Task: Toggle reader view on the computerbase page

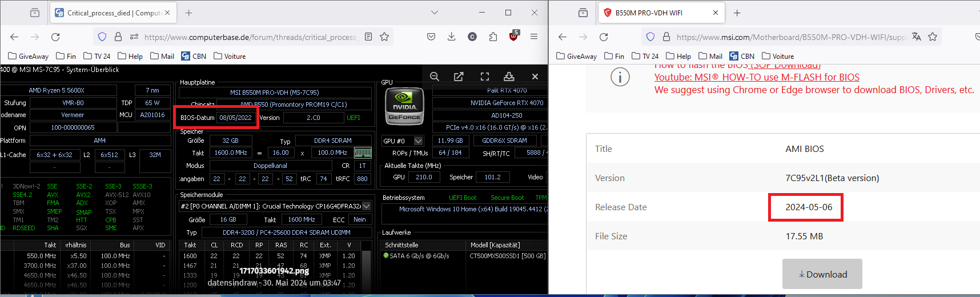Action: coord(368,37)
